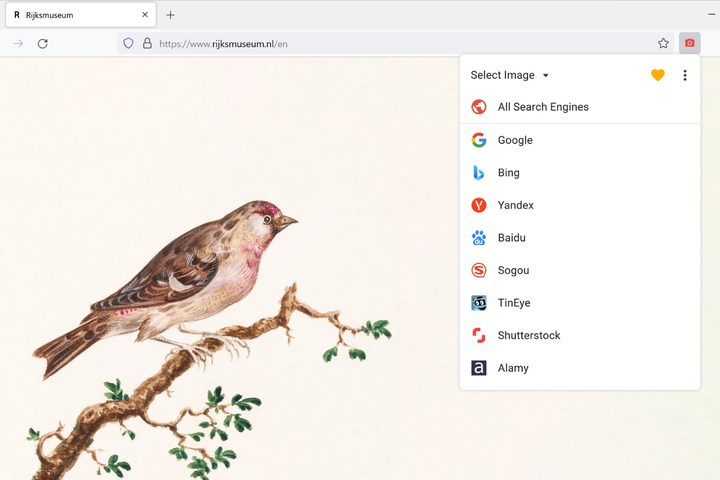Click the shield tracking protection icon
The width and height of the screenshot is (720, 480).
tap(128, 44)
